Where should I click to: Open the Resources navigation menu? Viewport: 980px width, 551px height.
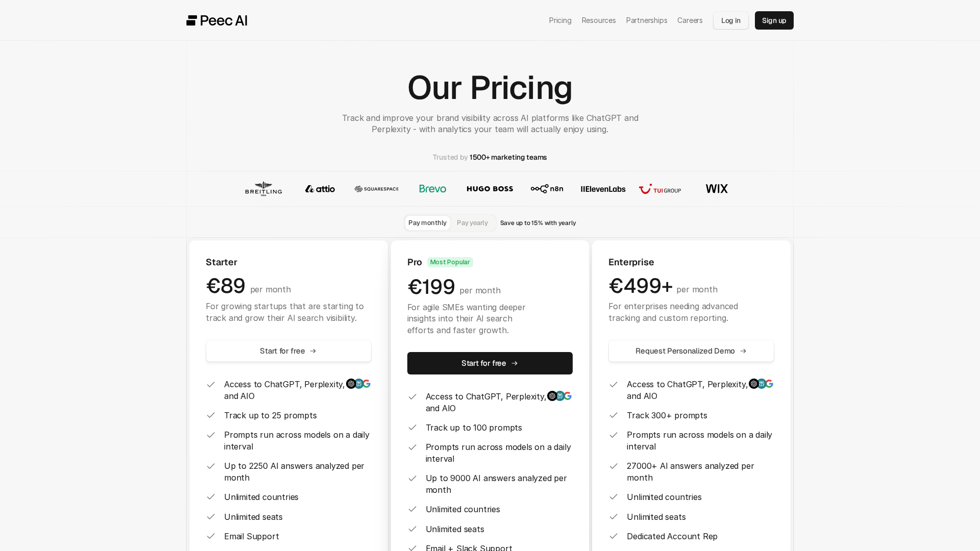coord(599,20)
